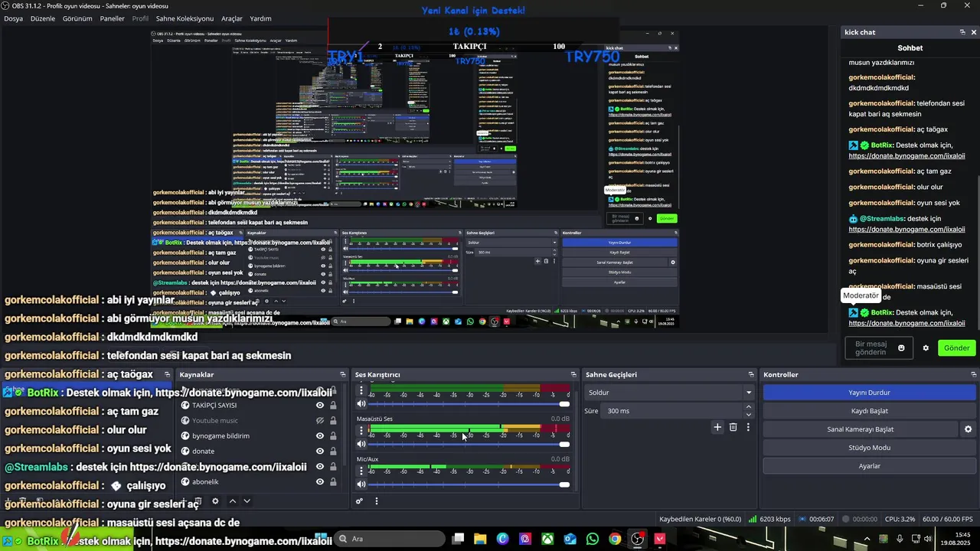Adjust the Mic/Aux volume slider
The height and width of the screenshot is (551, 980).
point(469,484)
